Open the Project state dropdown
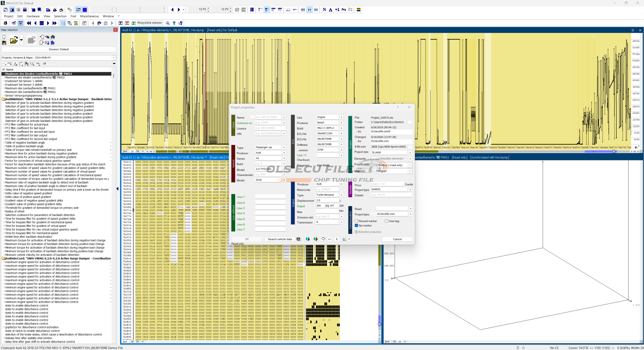Screen dimensions: 644x350 coord(410,165)
